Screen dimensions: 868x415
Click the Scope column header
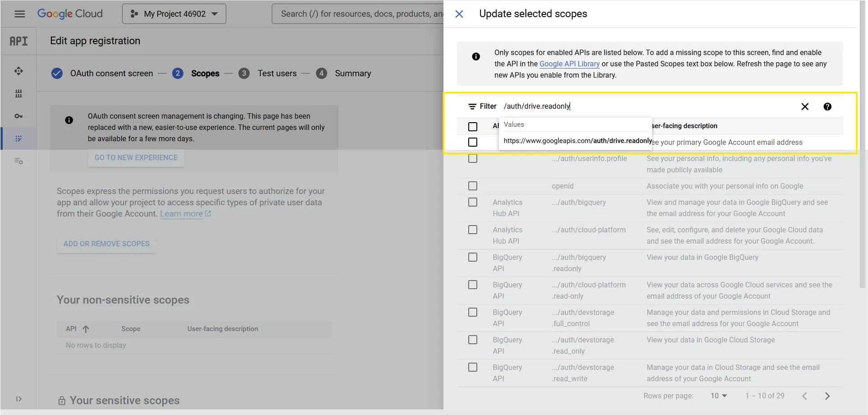point(131,329)
